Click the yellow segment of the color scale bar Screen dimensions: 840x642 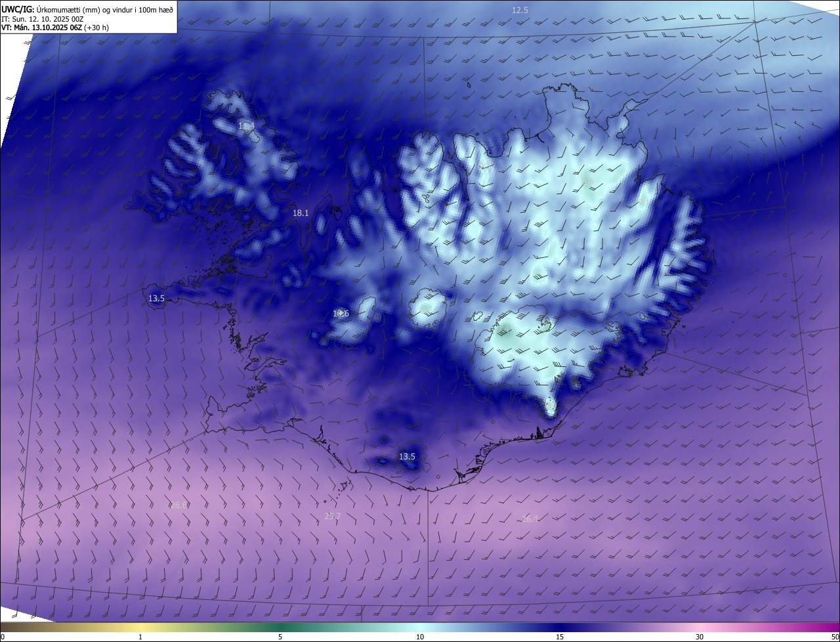coord(141,628)
